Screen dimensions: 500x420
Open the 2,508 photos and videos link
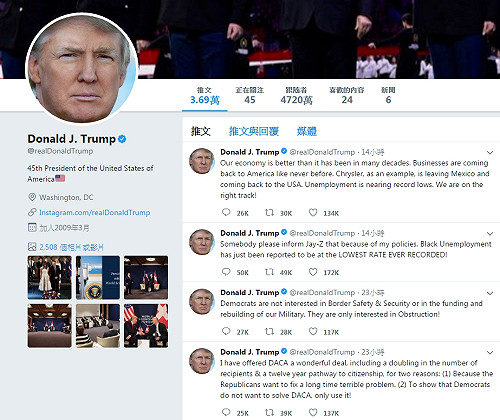[71, 247]
